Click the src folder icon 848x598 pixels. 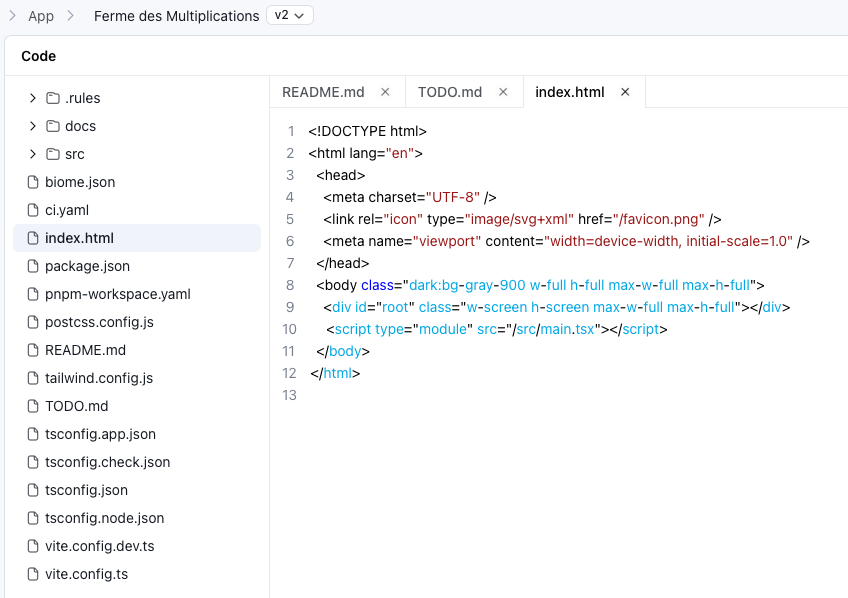coord(53,154)
